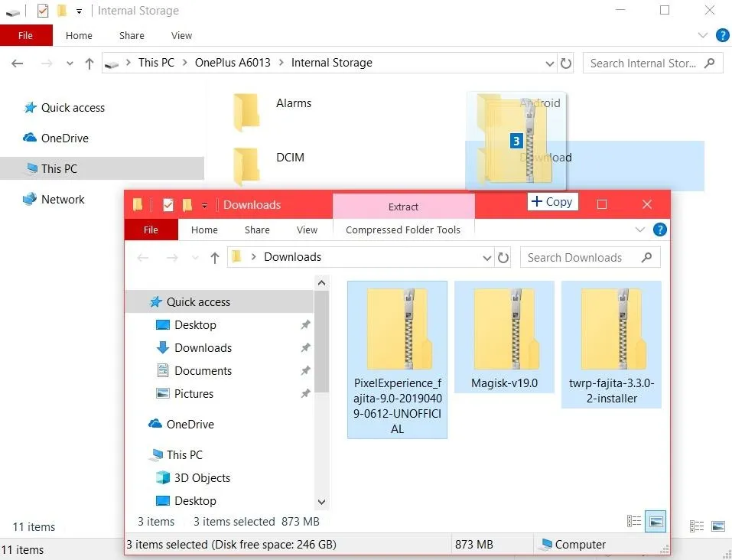Open Extract contextual tab
This screenshot has height=560, width=732.
point(403,207)
